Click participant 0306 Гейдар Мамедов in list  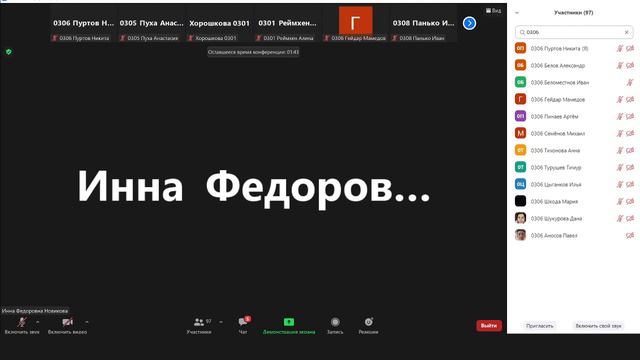pyautogui.click(x=573, y=100)
